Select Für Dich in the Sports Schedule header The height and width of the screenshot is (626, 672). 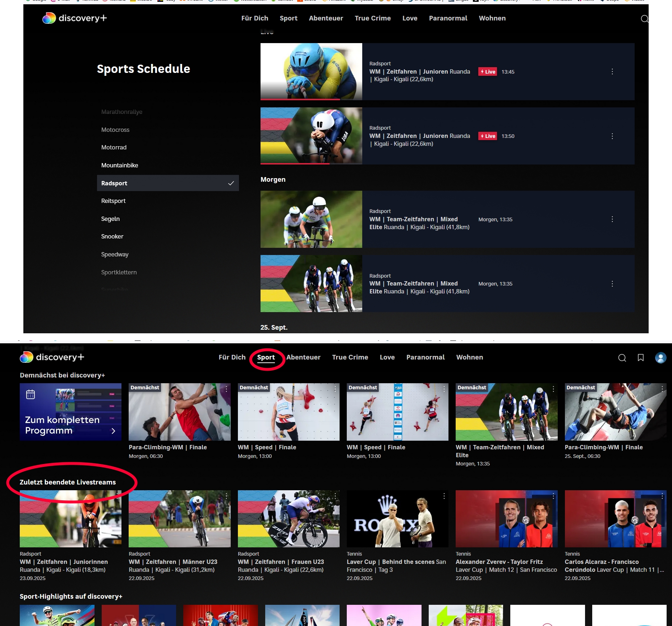[255, 18]
